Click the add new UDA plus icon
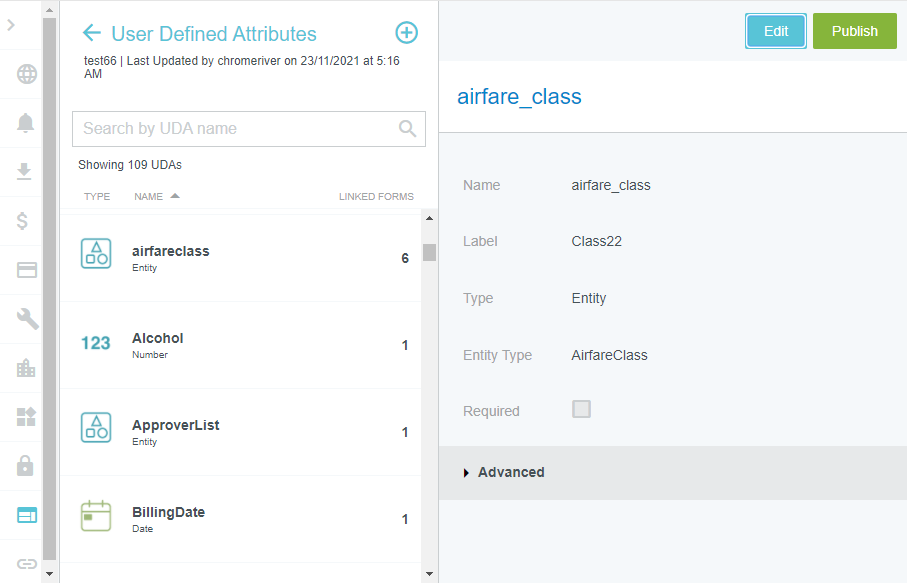907x583 pixels. click(406, 33)
